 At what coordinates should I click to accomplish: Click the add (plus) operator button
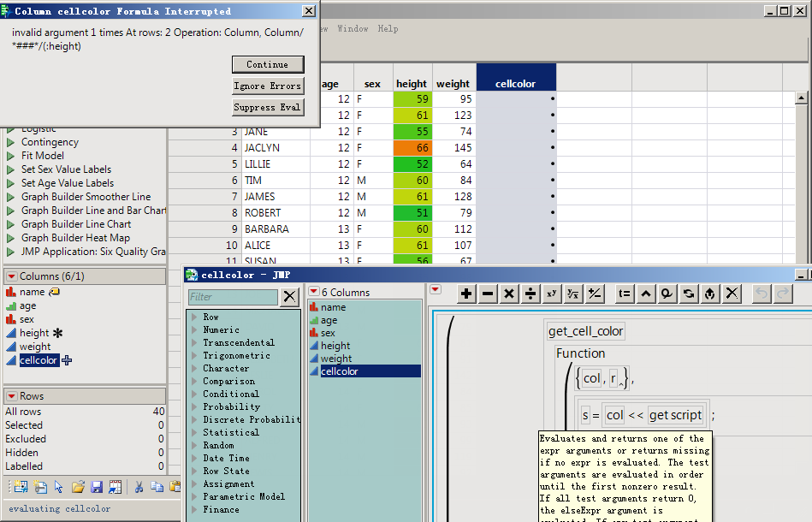[466, 294]
